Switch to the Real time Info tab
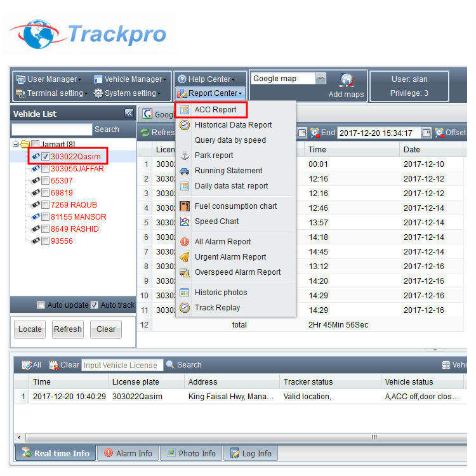Screen dimensions: 476x476 click(x=56, y=453)
